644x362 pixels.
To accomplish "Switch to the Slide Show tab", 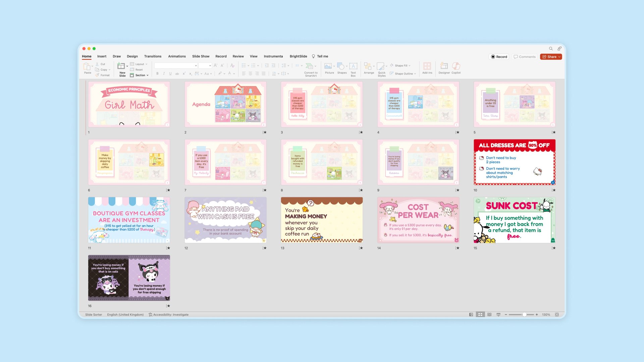I will click(x=201, y=56).
